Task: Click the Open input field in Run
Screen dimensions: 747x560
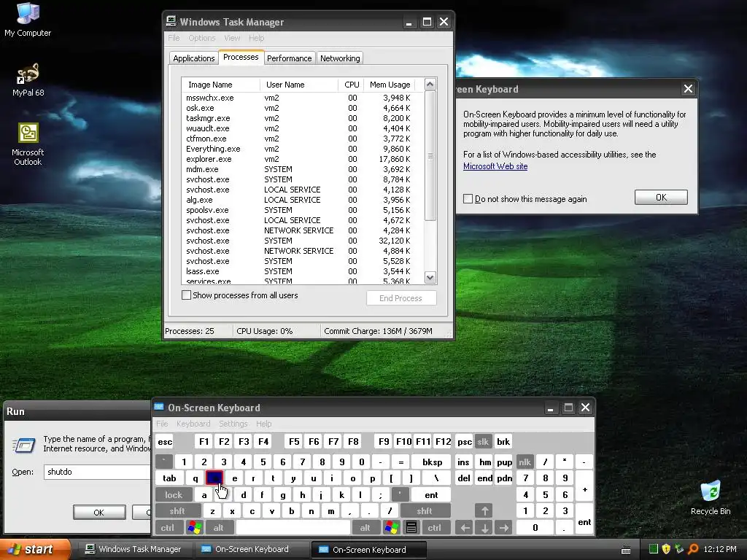Action: pos(98,472)
